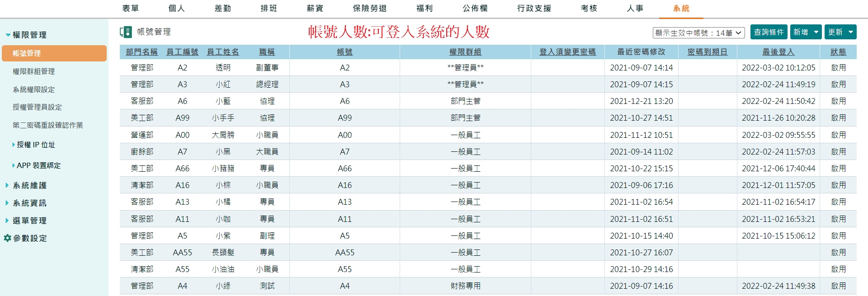This screenshot has height=296, width=868.
Task: Sort by the 員工編號 column header
Action: (x=182, y=52)
